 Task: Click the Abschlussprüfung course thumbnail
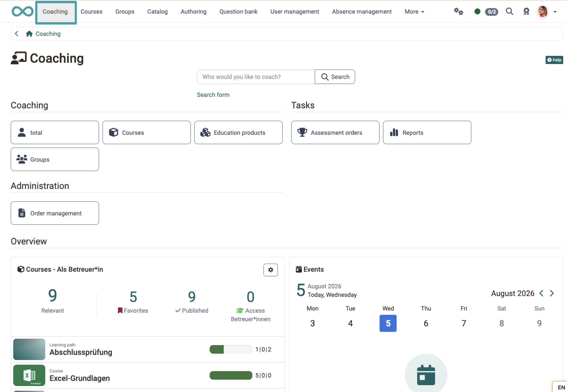29,349
